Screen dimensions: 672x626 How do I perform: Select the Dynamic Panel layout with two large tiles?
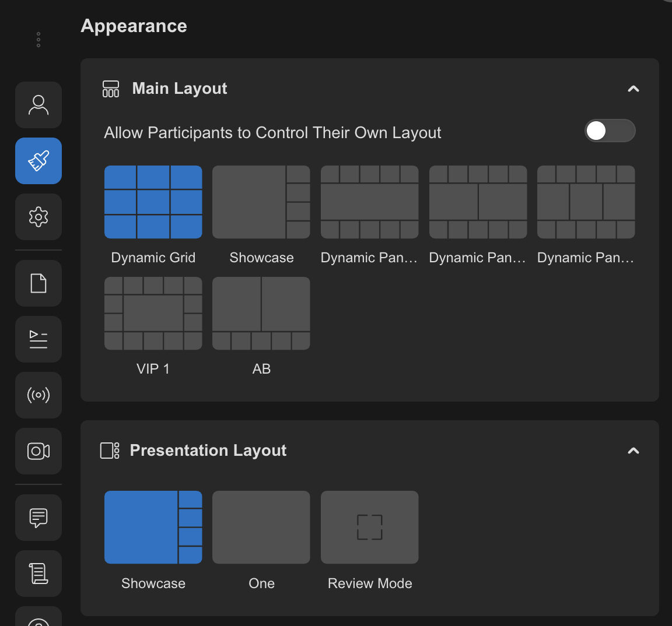(478, 202)
